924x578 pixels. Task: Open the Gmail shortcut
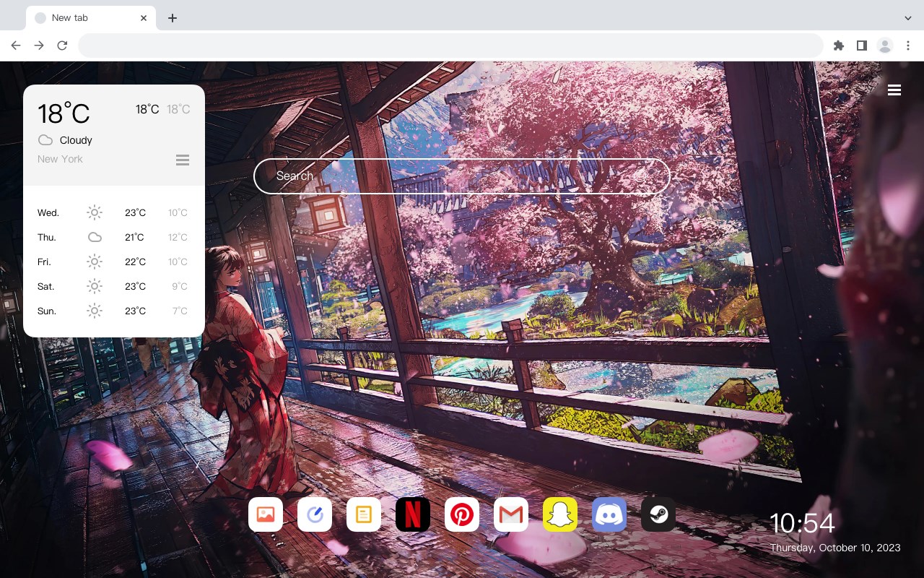(x=511, y=514)
